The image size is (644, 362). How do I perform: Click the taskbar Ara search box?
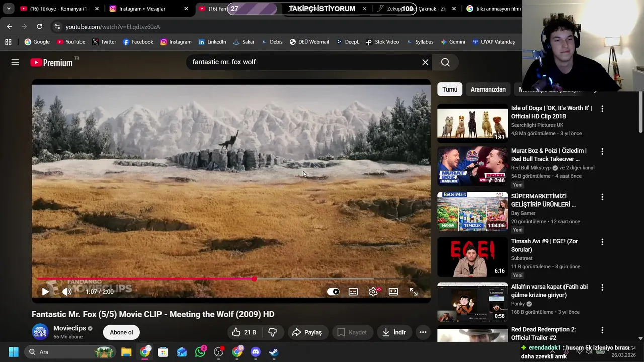click(71, 352)
